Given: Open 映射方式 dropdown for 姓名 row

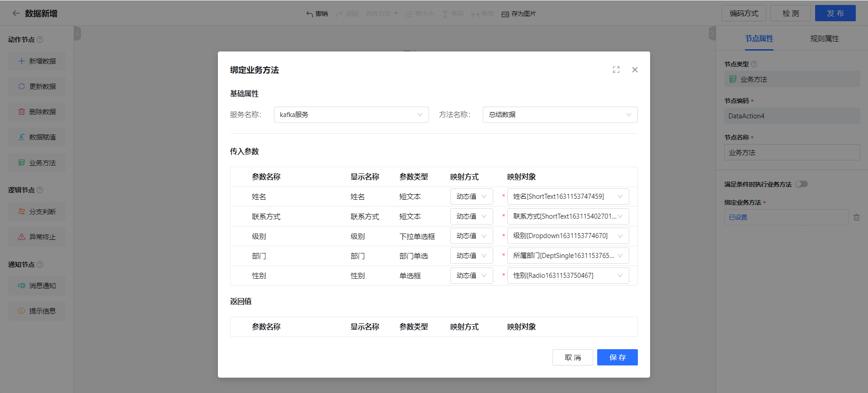Looking at the screenshot, I should point(472,196).
